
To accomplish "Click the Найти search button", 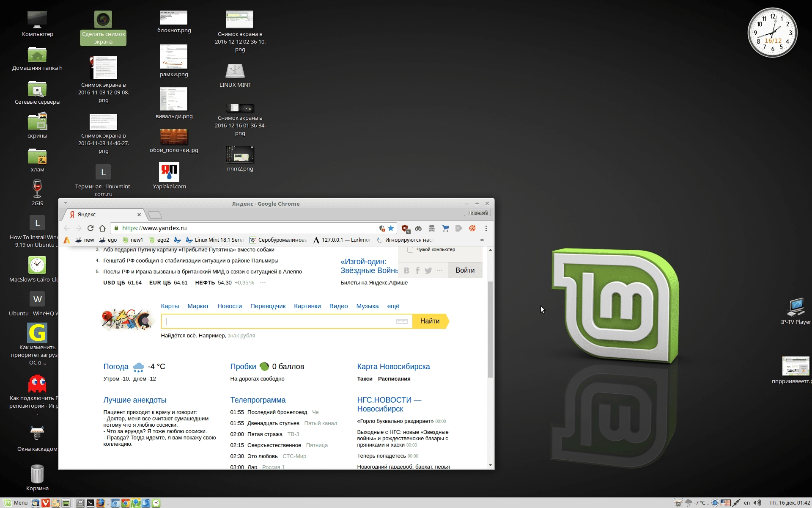I will (x=430, y=321).
